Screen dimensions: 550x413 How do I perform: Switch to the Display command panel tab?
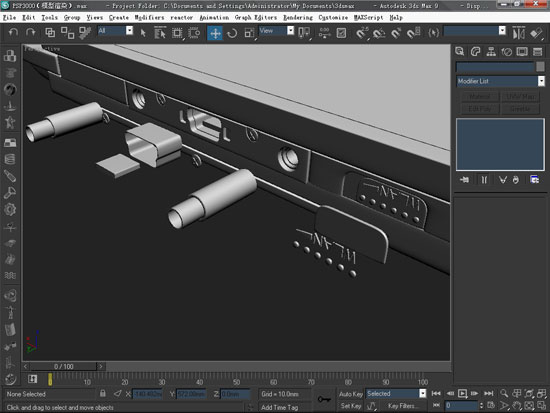pos(522,52)
